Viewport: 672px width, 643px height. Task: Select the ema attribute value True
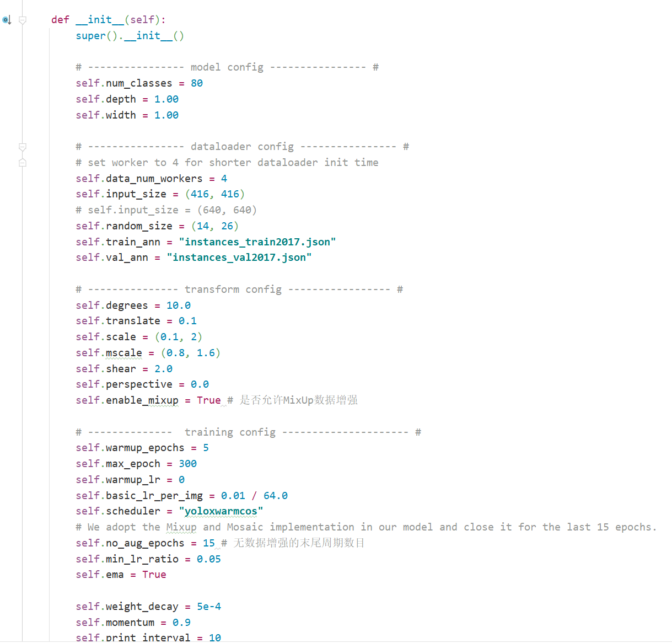tap(154, 574)
